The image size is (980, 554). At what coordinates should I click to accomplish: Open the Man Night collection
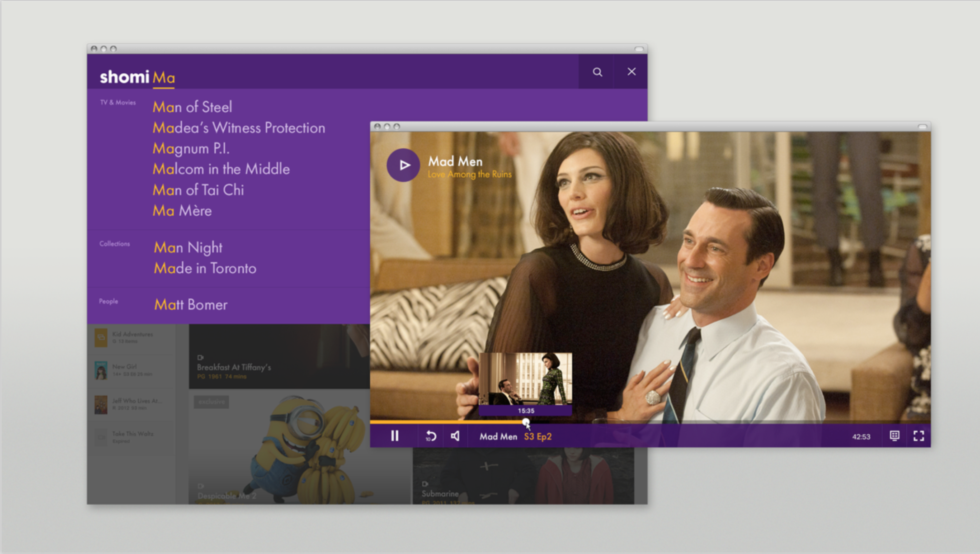[x=188, y=247]
